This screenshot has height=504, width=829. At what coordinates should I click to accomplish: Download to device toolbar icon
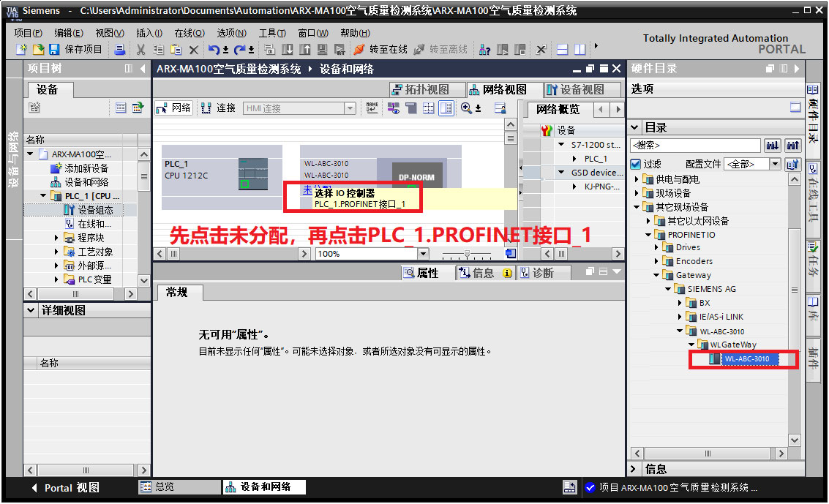(287, 49)
